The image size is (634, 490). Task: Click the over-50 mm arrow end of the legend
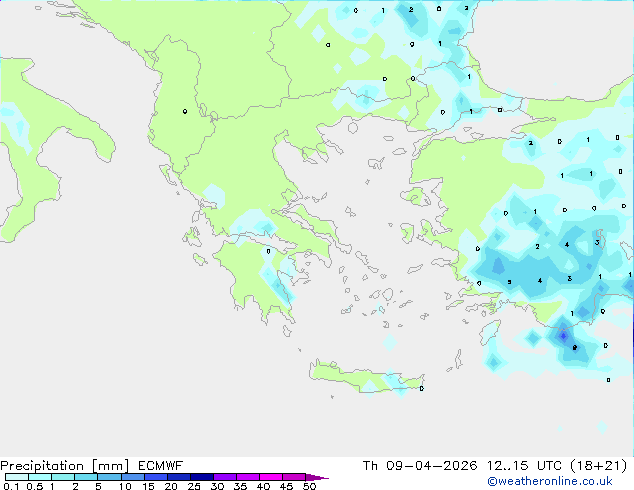pos(317,477)
